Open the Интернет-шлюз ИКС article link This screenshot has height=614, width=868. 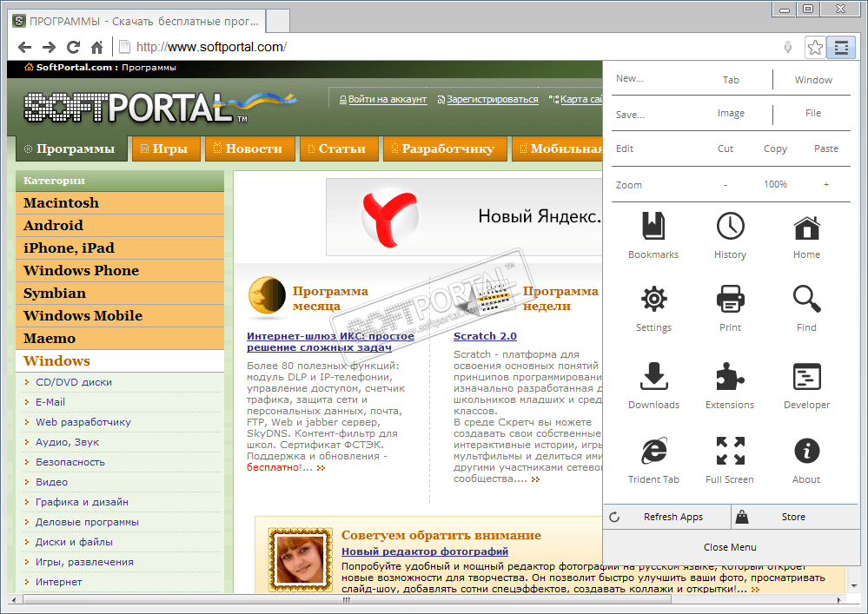330,341
